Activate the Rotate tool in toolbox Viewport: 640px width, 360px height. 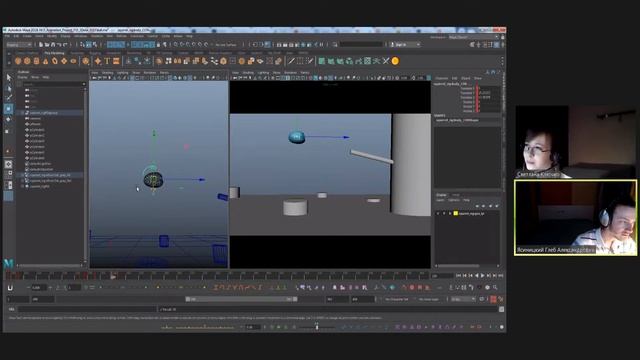coord(9,120)
